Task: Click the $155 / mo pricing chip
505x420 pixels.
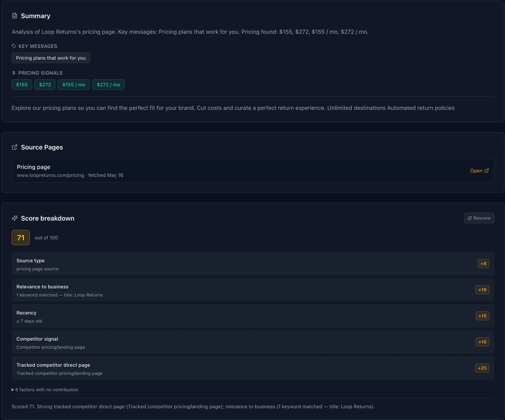Action: pyautogui.click(x=74, y=84)
